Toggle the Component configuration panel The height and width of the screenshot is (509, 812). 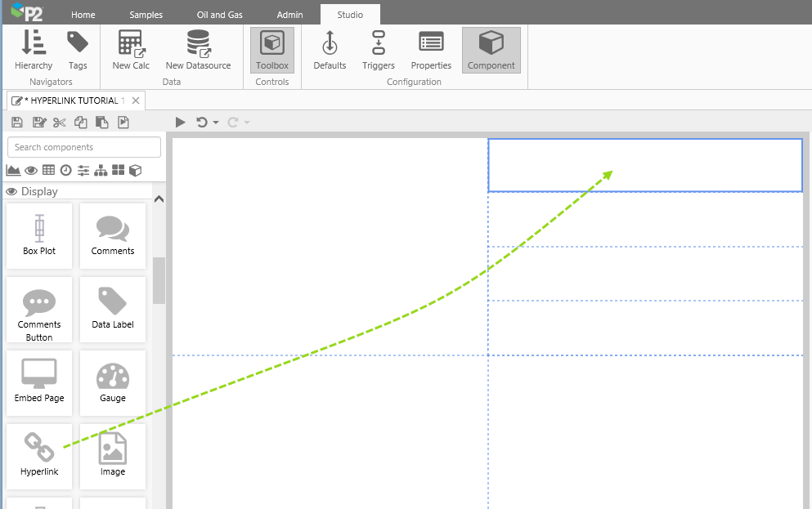coord(491,50)
